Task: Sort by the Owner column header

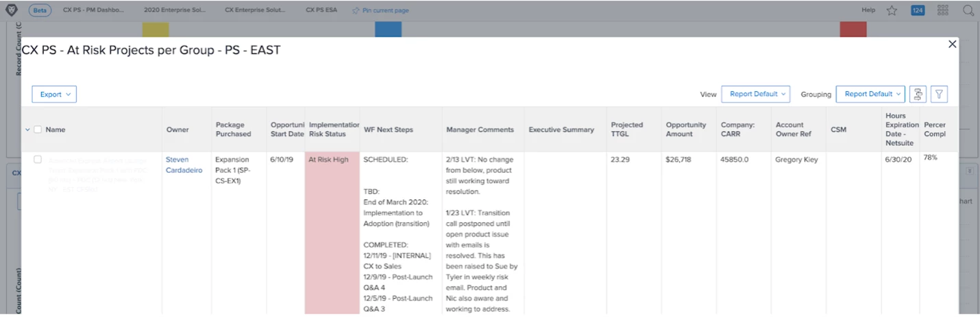Action: point(177,130)
